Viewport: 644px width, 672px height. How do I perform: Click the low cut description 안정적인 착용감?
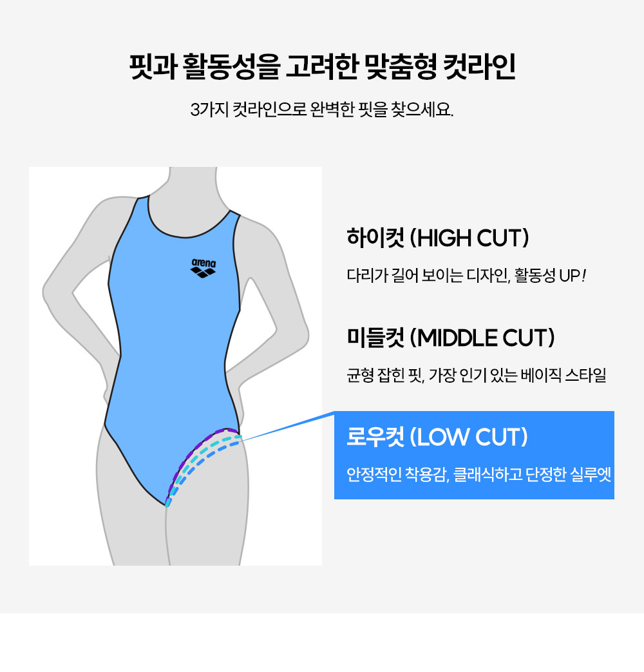(478, 474)
